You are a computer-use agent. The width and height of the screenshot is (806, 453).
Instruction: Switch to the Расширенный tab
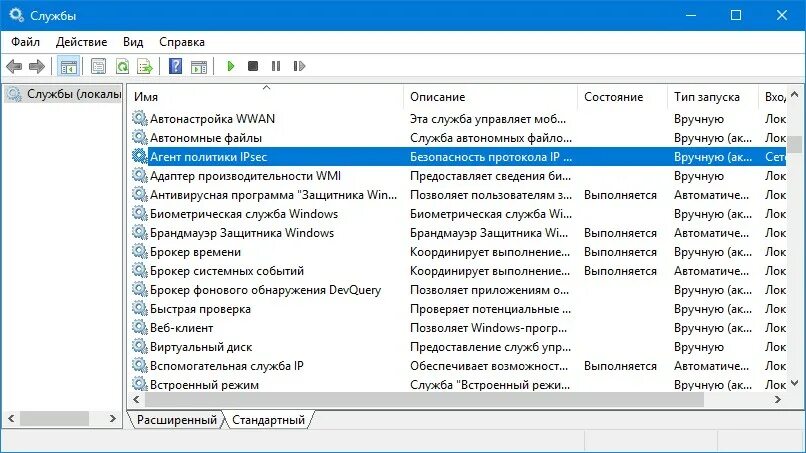[176, 420]
